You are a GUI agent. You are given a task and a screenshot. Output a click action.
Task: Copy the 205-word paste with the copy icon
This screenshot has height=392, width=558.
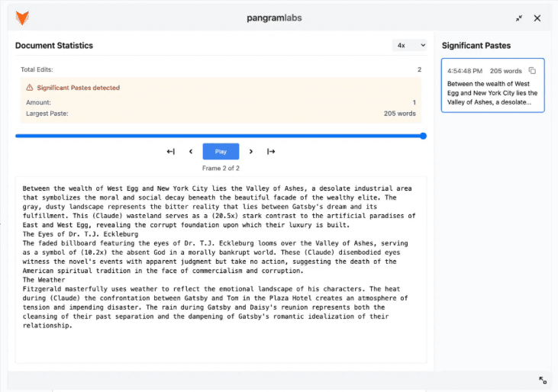point(532,71)
